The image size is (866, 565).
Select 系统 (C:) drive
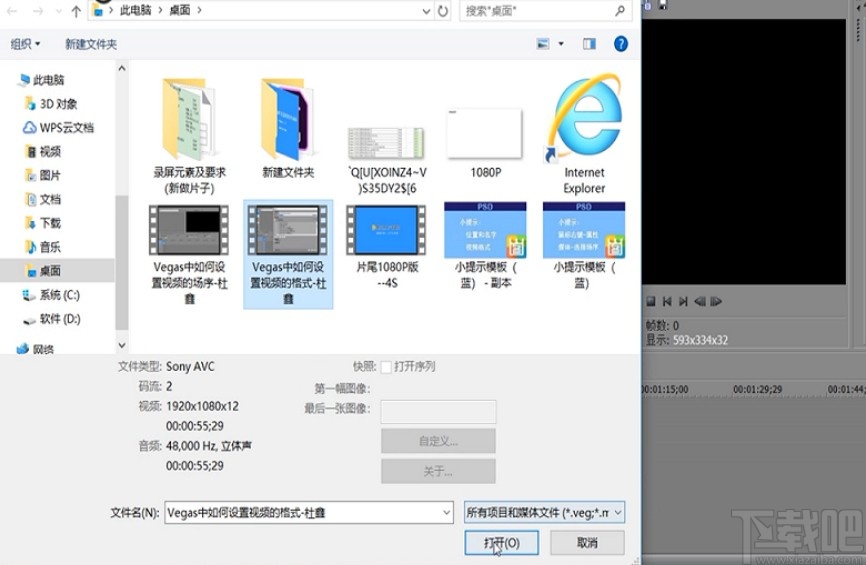(51, 295)
